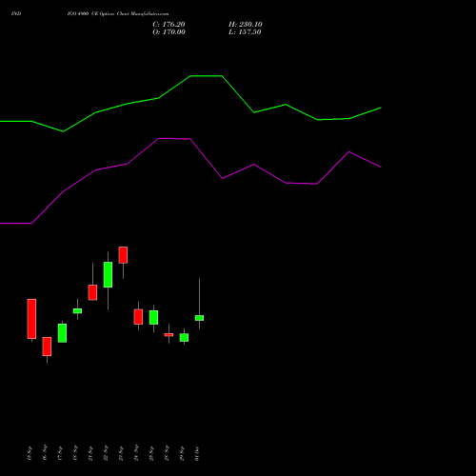Select the large green candle for 22 Sep

pos(108,274)
